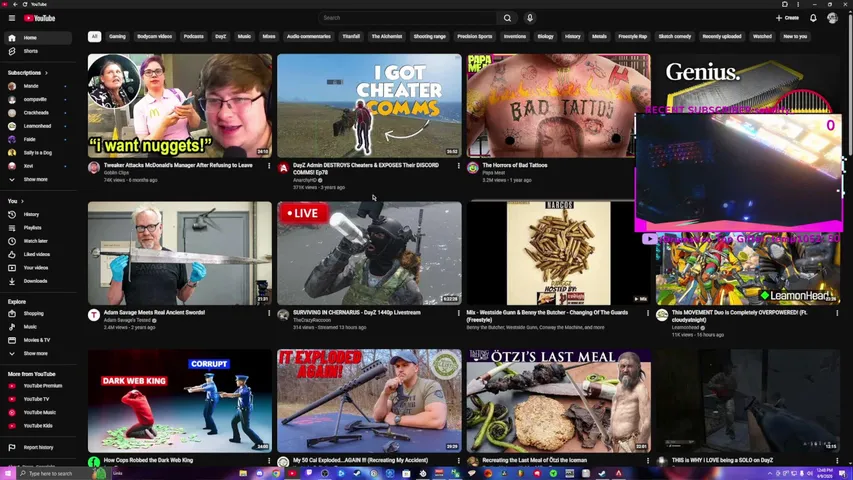Open the account avatar menu

click(x=832, y=18)
